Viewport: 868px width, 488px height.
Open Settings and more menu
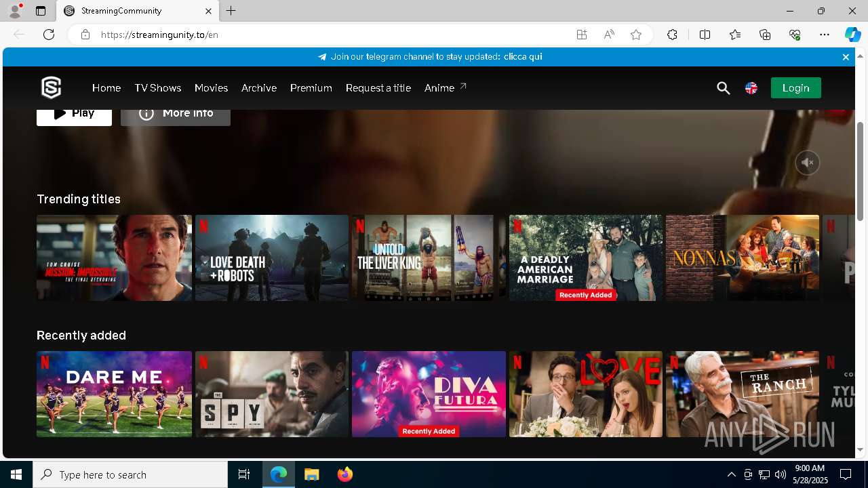point(825,35)
